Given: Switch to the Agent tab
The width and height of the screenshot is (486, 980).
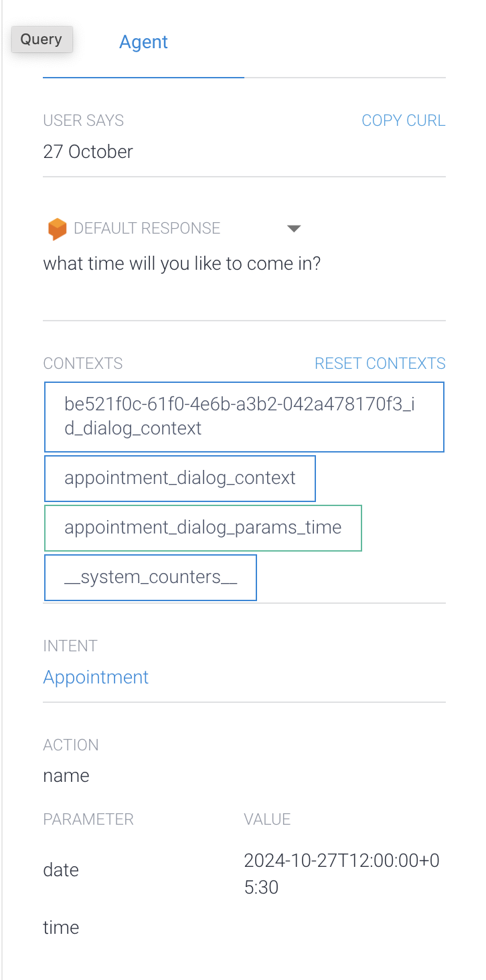Looking at the screenshot, I should coord(143,42).
